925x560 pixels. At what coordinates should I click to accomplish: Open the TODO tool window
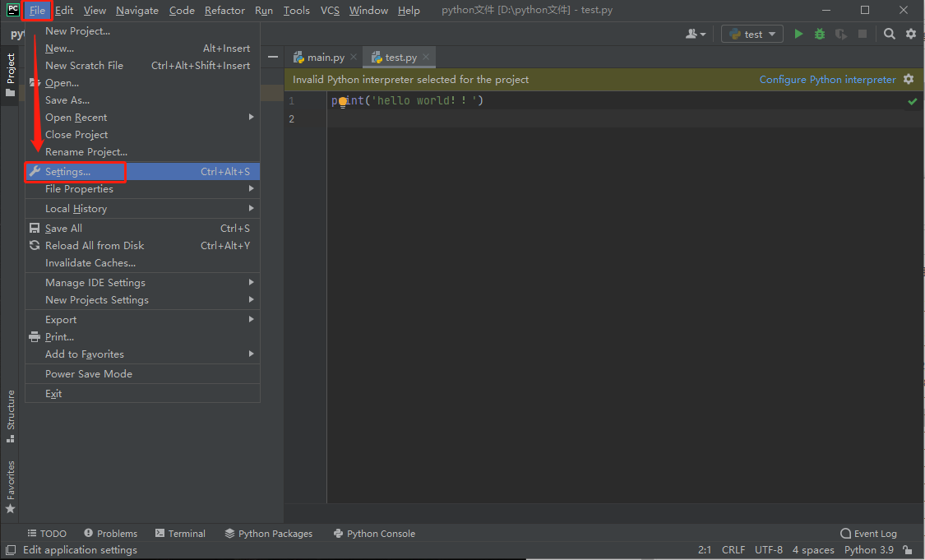click(47, 534)
